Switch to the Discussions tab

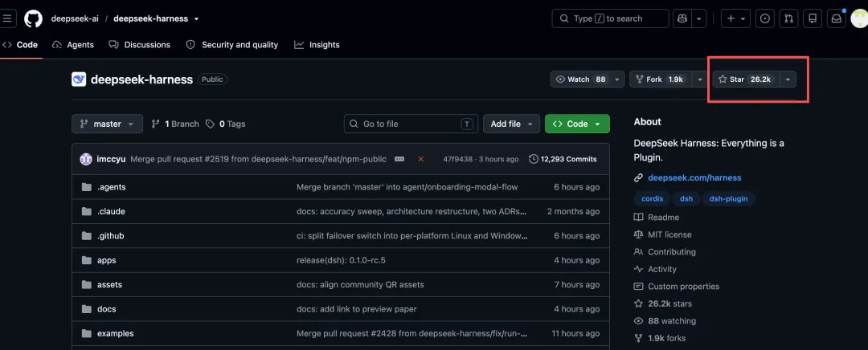pos(140,45)
